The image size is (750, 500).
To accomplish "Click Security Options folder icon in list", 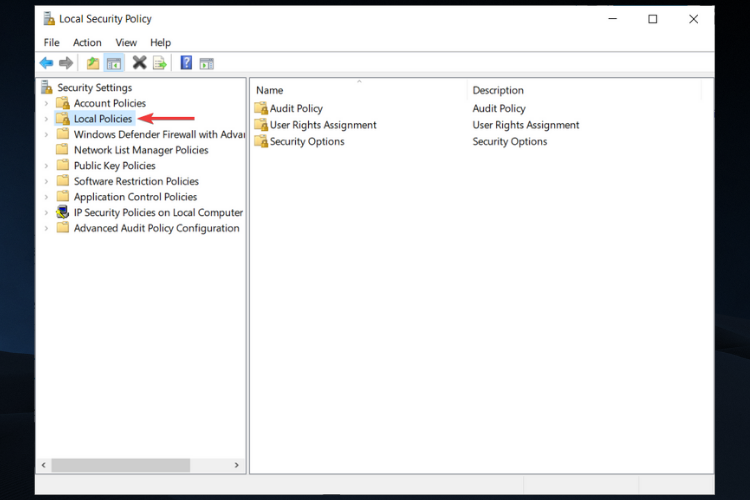I will point(261,141).
